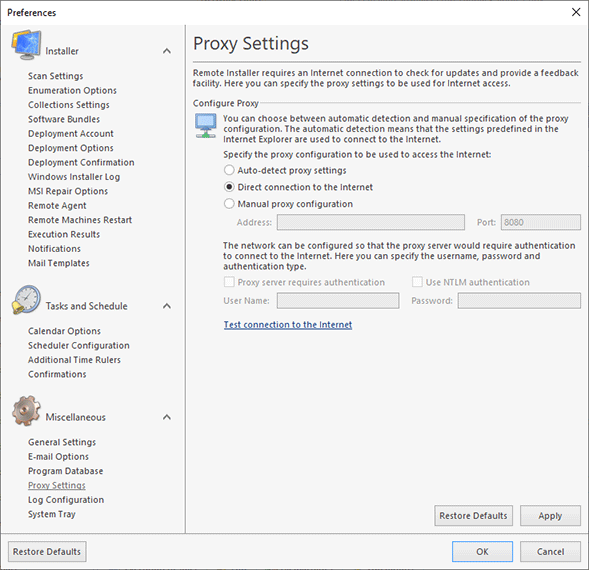
Task: Select Proxy Settings in sidebar
Action: [x=57, y=485]
